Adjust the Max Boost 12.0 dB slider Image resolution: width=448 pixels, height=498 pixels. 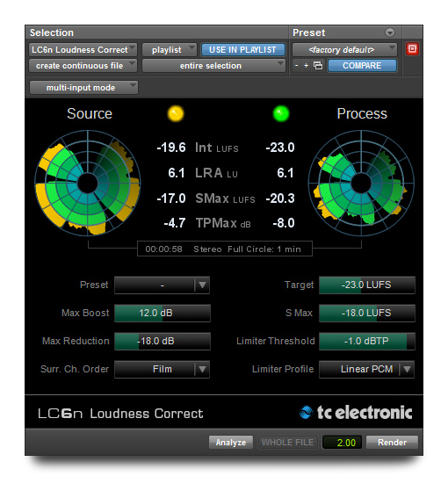[163, 313]
